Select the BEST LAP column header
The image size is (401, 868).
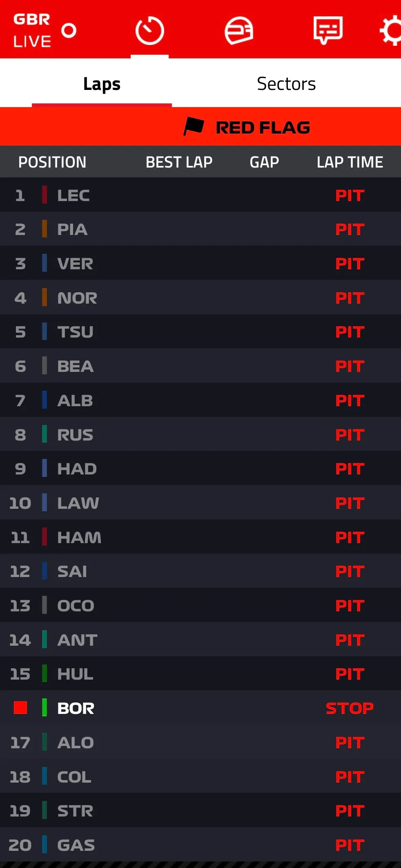click(x=179, y=162)
